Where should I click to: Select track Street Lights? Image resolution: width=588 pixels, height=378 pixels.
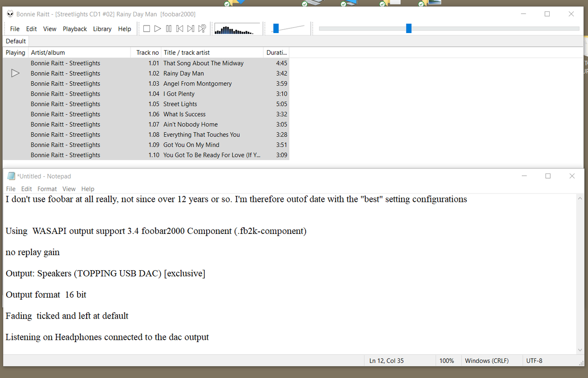point(146,104)
